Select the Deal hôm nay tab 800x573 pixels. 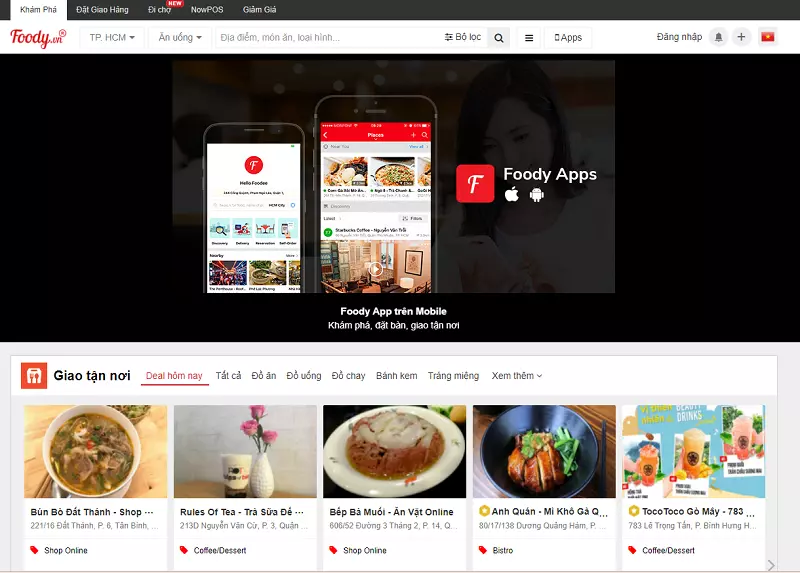pyautogui.click(x=174, y=376)
